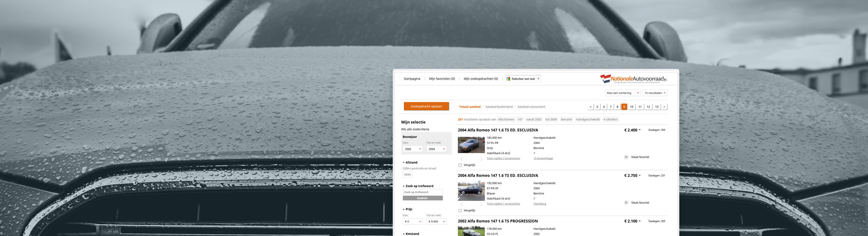Image resolution: width=868 pixels, height=236 pixels.
Task: Go to results page 11
Action: coord(640,107)
